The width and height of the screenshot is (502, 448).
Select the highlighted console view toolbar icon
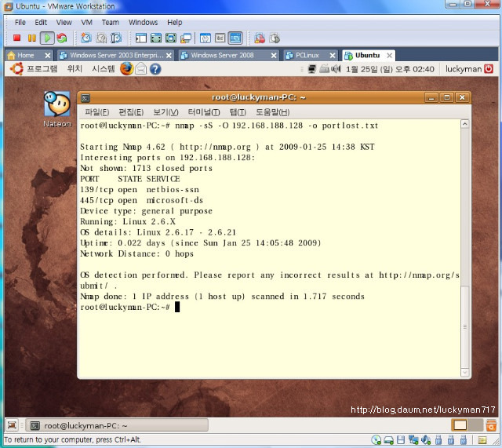pyautogui.click(x=235, y=38)
